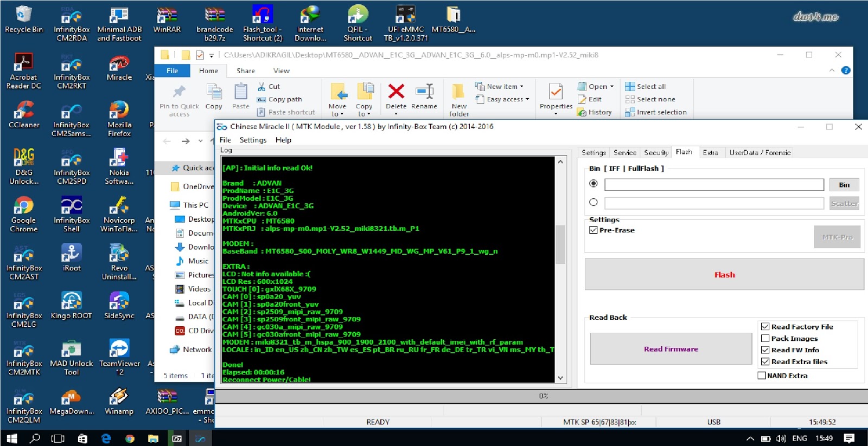
Task: Toggle Read Factory File checkbox
Action: pos(765,326)
